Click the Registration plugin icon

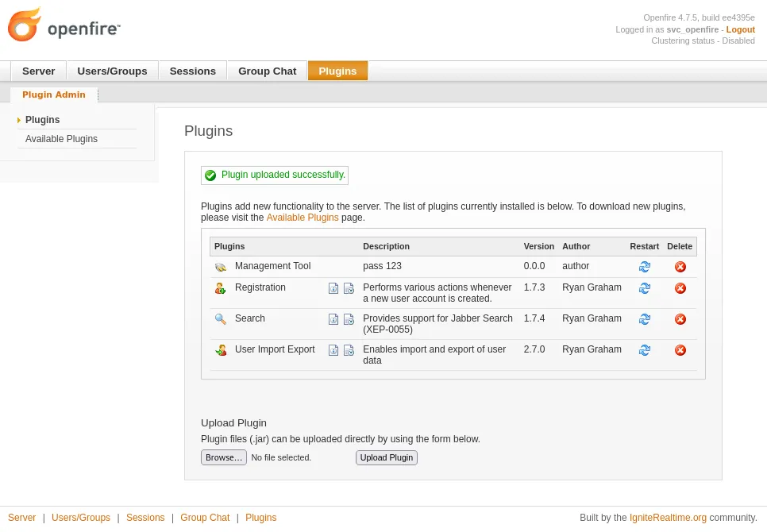[220, 288]
